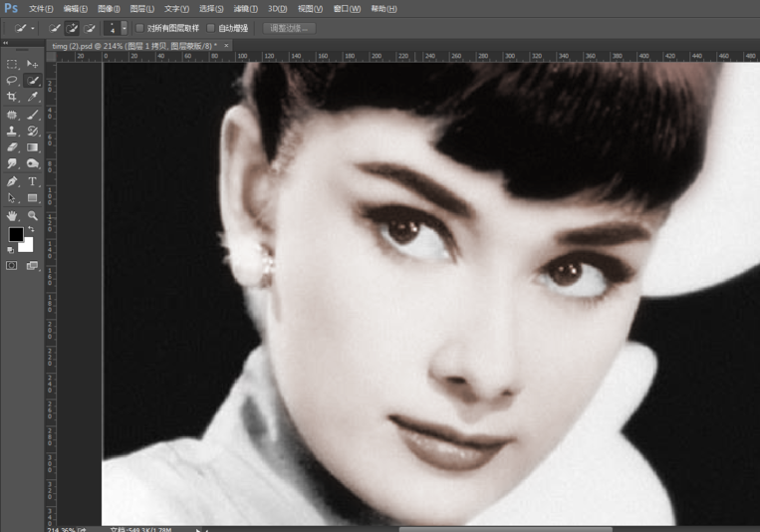The width and height of the screenshot is (760, 532).
Task: Select the Eyedropper tool
Action: click(x=33, y=97)
